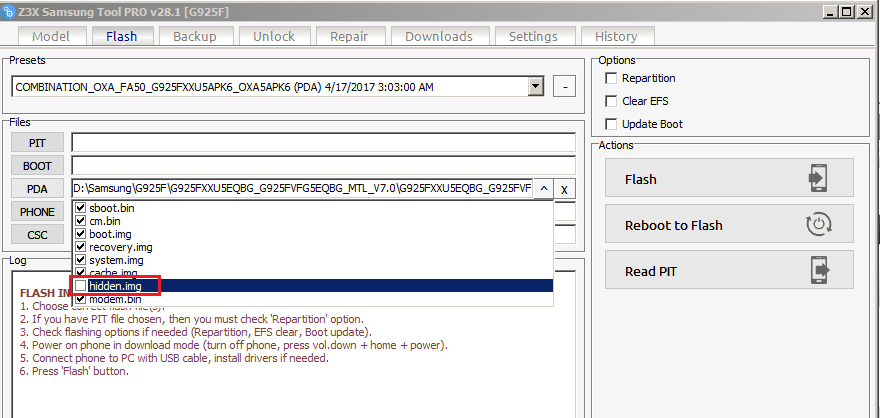The image size is (880, 418).
Task: Click the Reboot to Flash button
Action: click(x=729, y=223)
